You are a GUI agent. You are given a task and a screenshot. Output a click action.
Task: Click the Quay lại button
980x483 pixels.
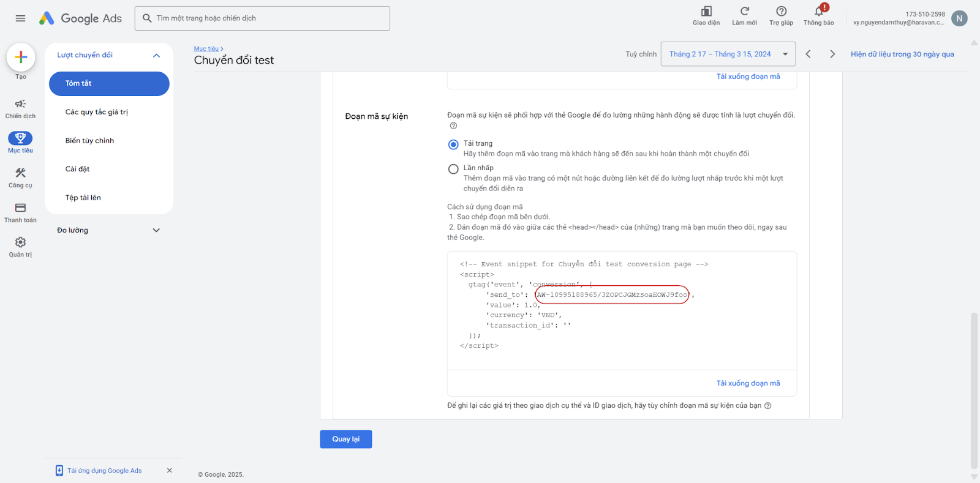pos(345,439)
